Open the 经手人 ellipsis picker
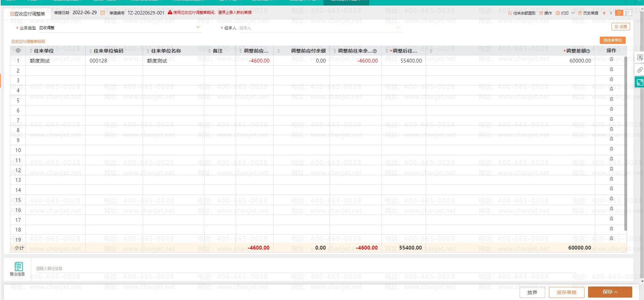Viewport: 644px width, 300px height. click(x=399, y=28)
